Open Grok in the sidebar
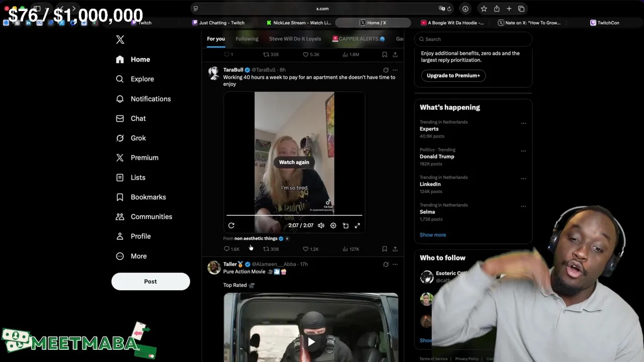644x362 pixels. 131,138
